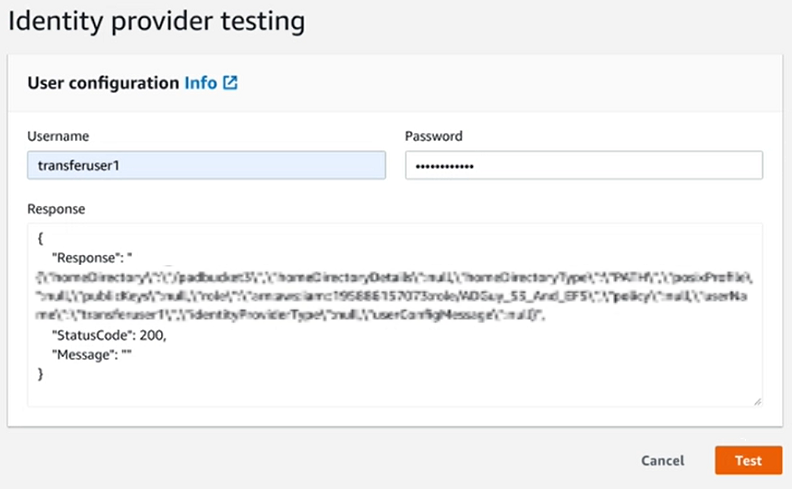The width and height of the screenshot is (792, 489).
Task: Open the Info link beside User configuration
Action: pyautogui.click(x=200, y=83)
